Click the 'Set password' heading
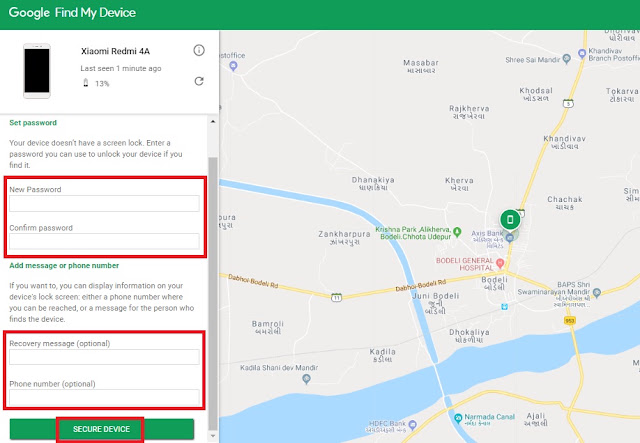Screen dimensions: 640x443 [33, 122]
